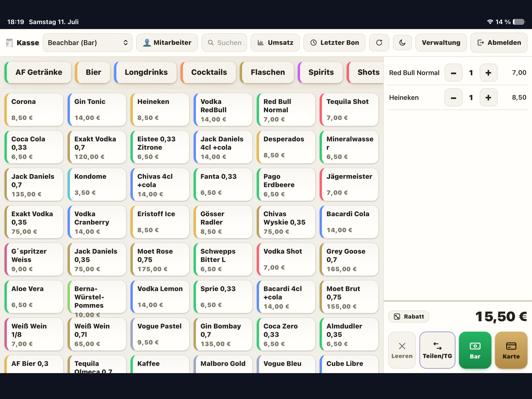
Task: Increase Heineken quantity with plus button
Action: (x=488, y=97)
